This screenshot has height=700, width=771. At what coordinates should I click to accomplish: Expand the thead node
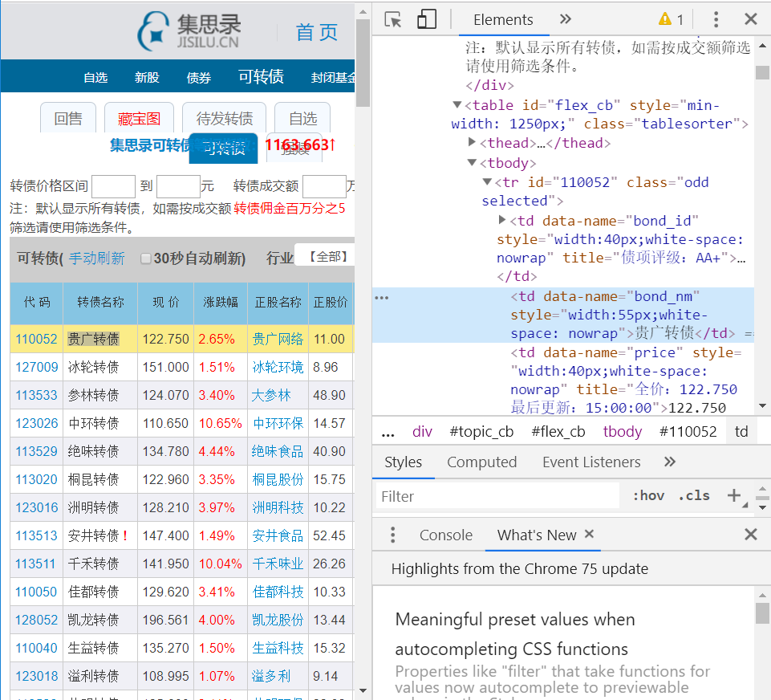[472, 142]
